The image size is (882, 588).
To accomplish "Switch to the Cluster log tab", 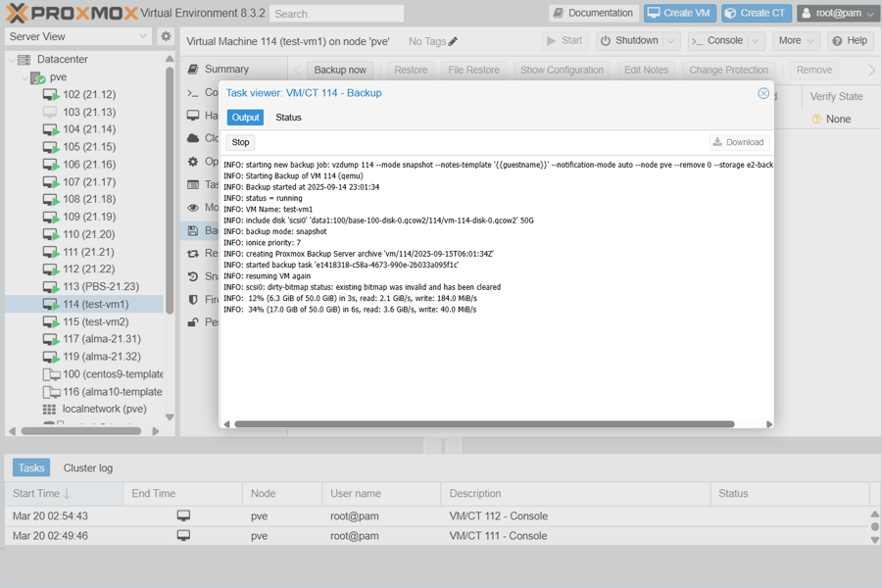I will (x=88, y=468).
